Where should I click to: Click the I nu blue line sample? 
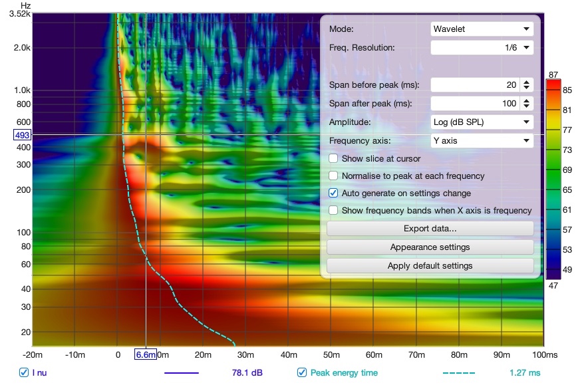(182, 373)
